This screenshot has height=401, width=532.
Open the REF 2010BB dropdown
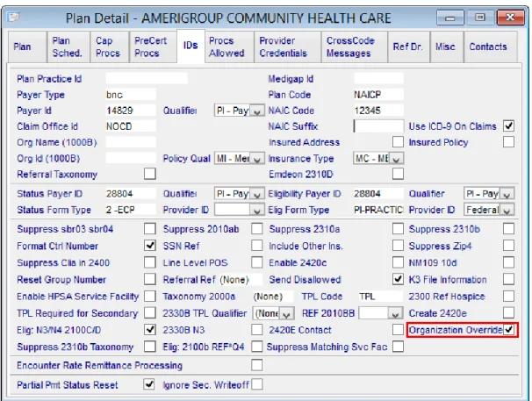coord(381,313)
